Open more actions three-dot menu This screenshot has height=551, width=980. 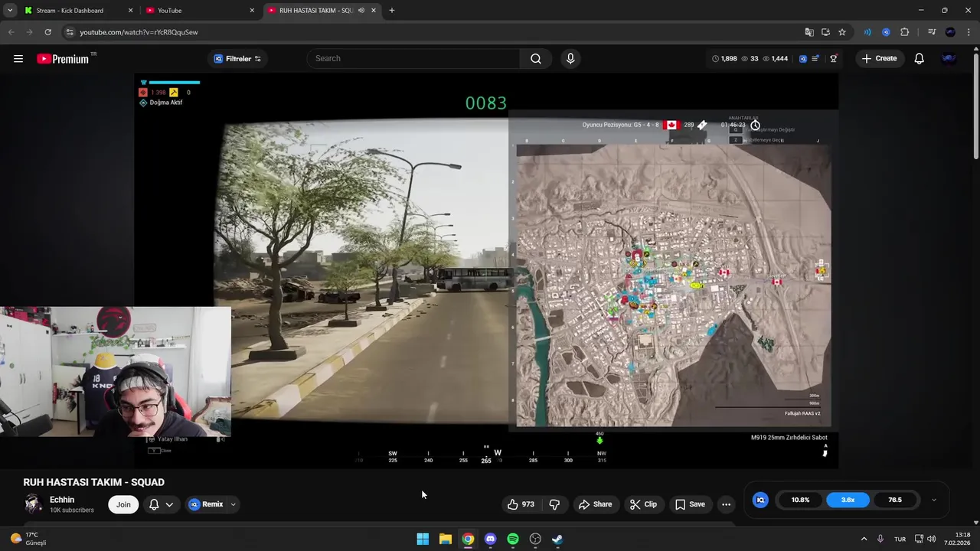pos(726,504)
